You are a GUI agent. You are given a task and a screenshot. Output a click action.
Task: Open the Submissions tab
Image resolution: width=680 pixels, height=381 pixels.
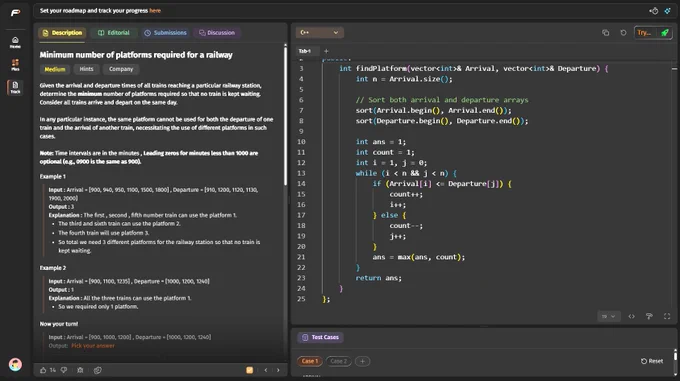[x=165, y=33]
